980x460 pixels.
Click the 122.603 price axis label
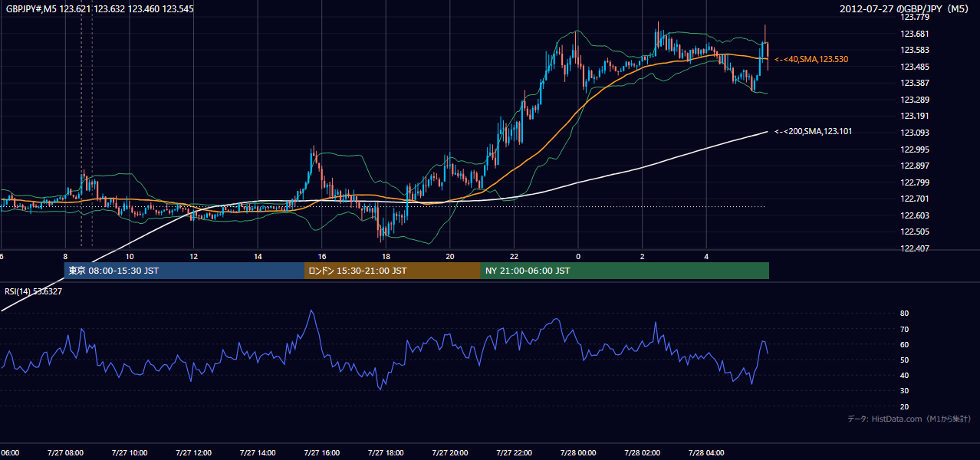(914, 215)
